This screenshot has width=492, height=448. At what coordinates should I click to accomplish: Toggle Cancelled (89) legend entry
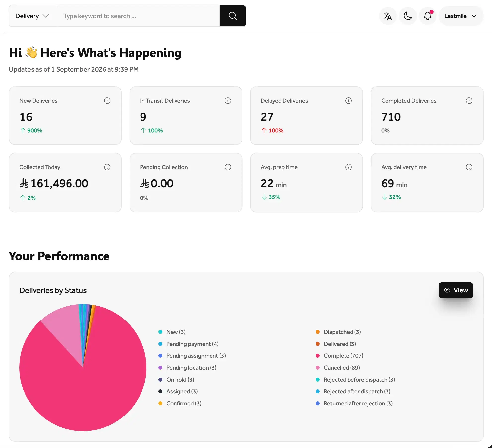338,368
